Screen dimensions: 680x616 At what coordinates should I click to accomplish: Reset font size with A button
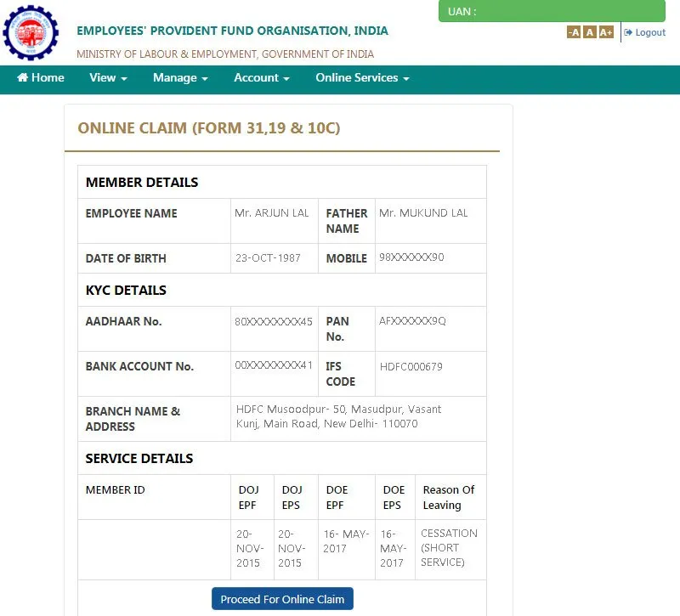(x=589, y=32)
